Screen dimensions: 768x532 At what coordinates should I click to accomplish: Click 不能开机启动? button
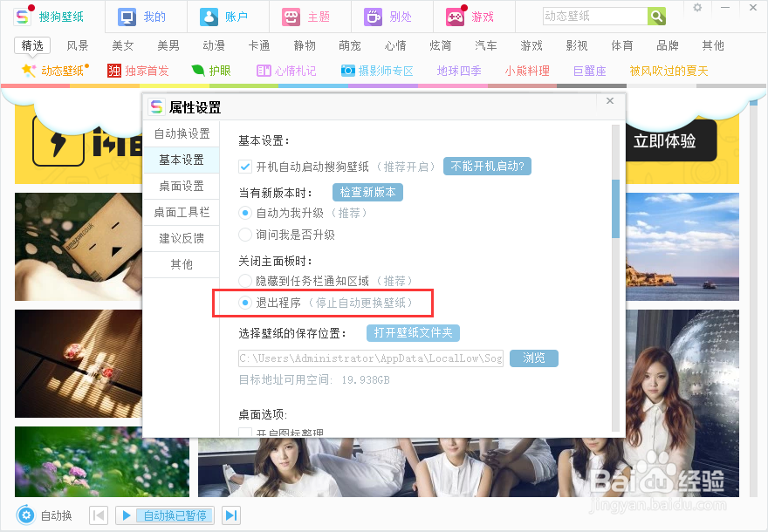point(487,167)
